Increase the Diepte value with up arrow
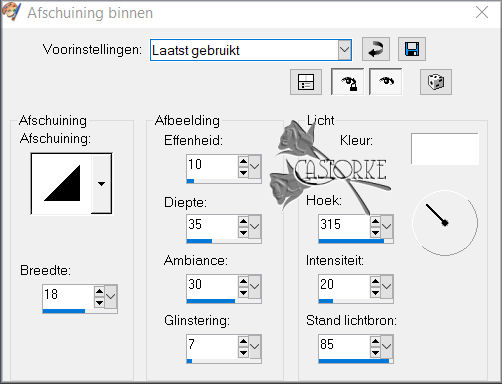This screenshot has height=384, width=502. pos(243,221)
